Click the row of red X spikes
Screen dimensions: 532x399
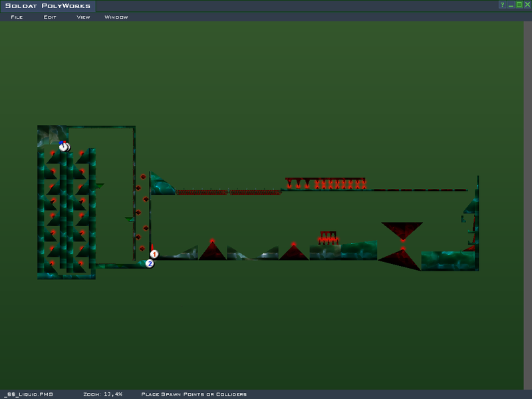click(339, 184)
